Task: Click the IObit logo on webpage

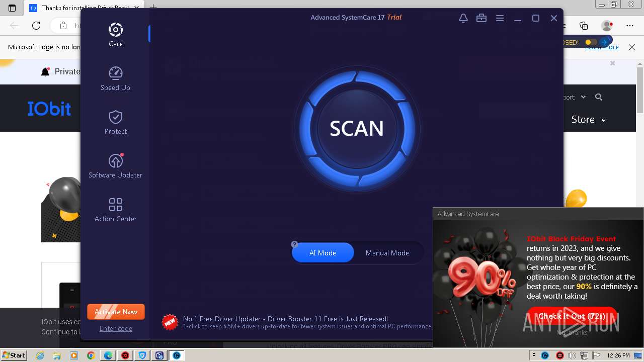Action: pyautogui.click(x=49, y=109)
